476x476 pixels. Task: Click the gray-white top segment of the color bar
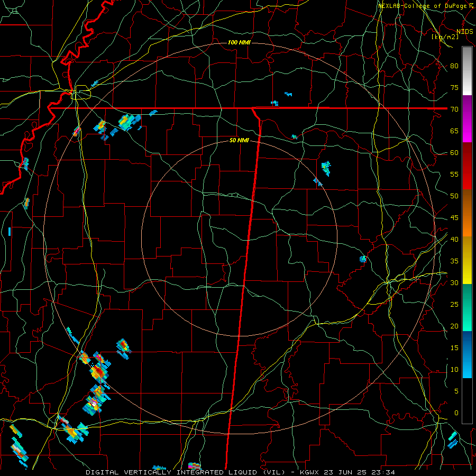467,71
